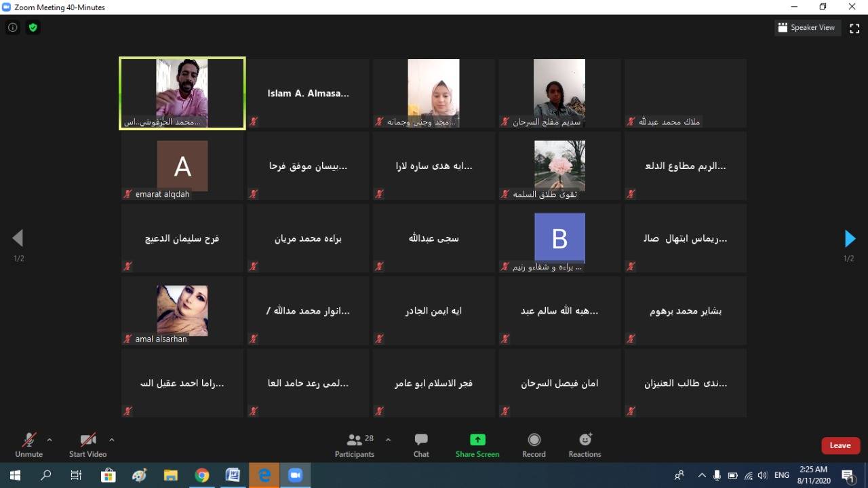
Task: Unmute the microphone
Action: pos(28,445)
